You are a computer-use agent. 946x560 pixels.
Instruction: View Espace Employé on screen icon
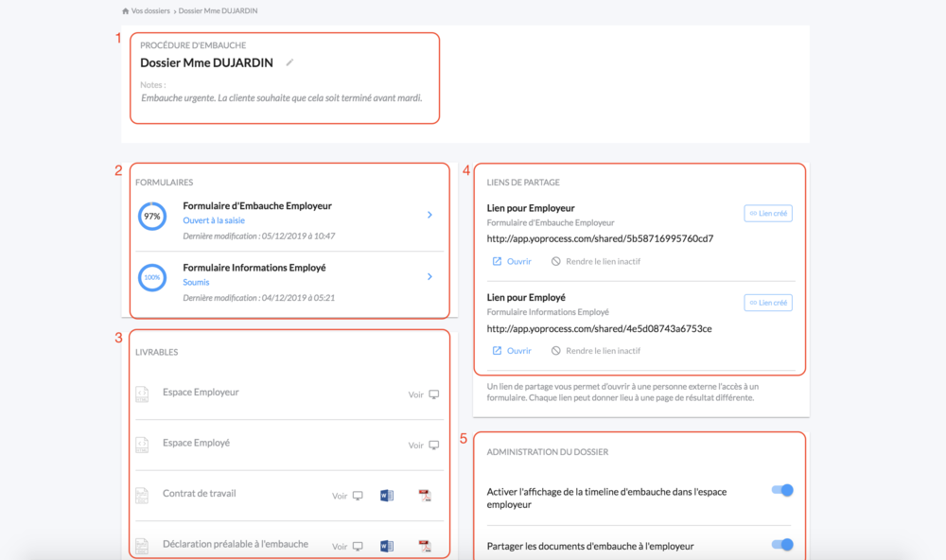434,445
